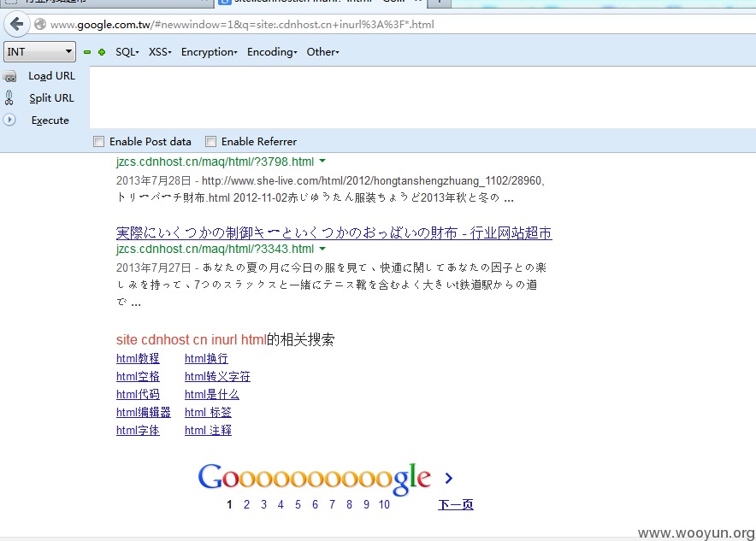The image size is (756, 541).
Task: Click the browser address bar URL
Action: click(242, 24)
